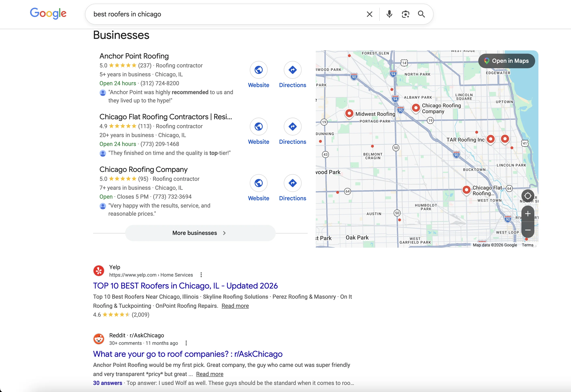The height and width of the screenshot is (392, 571).
Task: Click Read more in Yelp snippet
Action: tap(235, 306)
